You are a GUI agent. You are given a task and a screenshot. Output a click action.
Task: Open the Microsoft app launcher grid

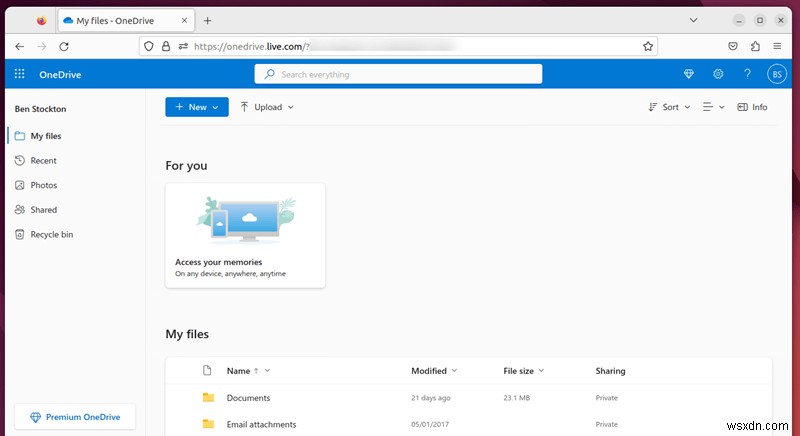click(19, 74)
